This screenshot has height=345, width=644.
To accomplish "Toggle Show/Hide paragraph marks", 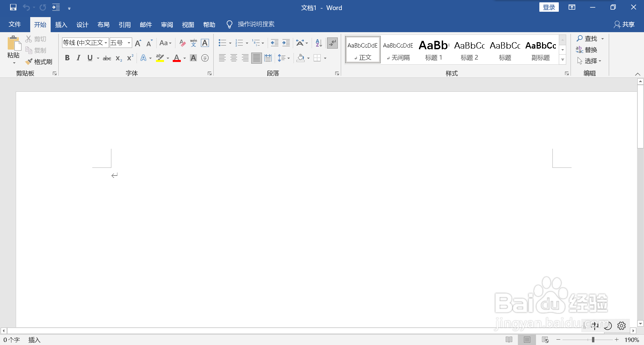I will [x=332, y=43].
